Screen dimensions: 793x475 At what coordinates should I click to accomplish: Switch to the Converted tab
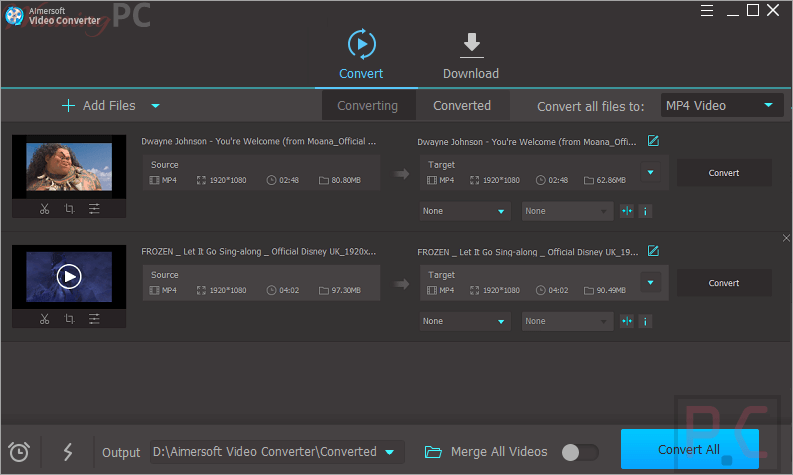(462, 106)
